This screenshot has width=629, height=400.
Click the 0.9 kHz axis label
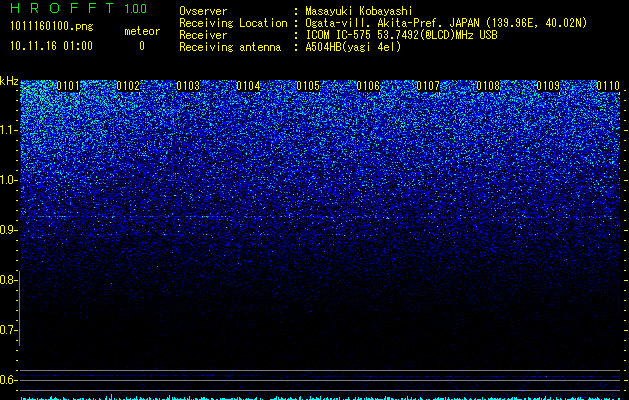[7, 230]
